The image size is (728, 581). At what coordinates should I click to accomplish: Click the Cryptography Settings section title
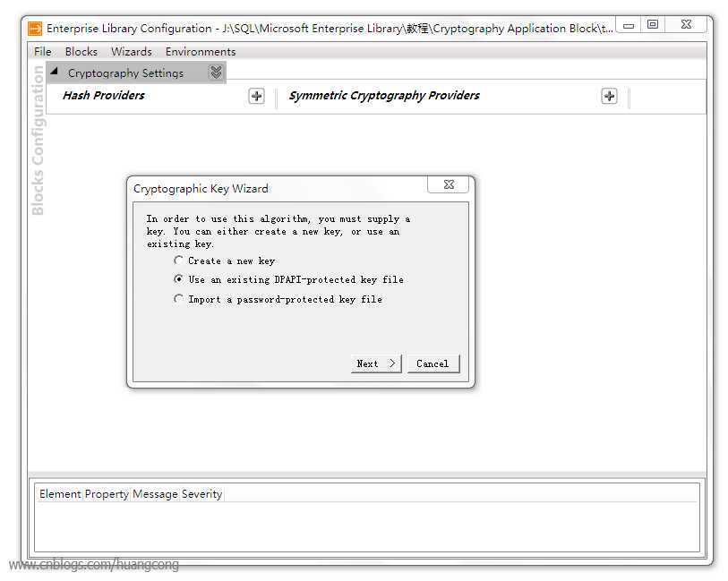[x=125, y=73]
